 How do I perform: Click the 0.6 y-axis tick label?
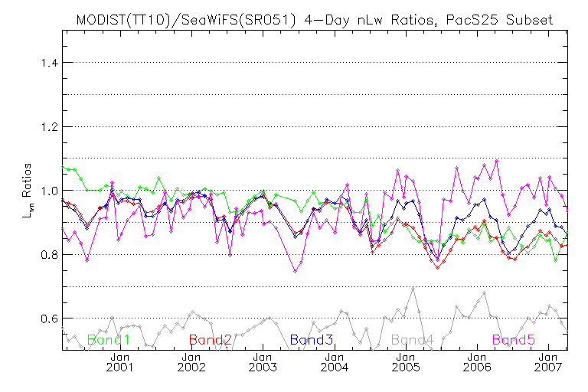click(x=50, y=318)
